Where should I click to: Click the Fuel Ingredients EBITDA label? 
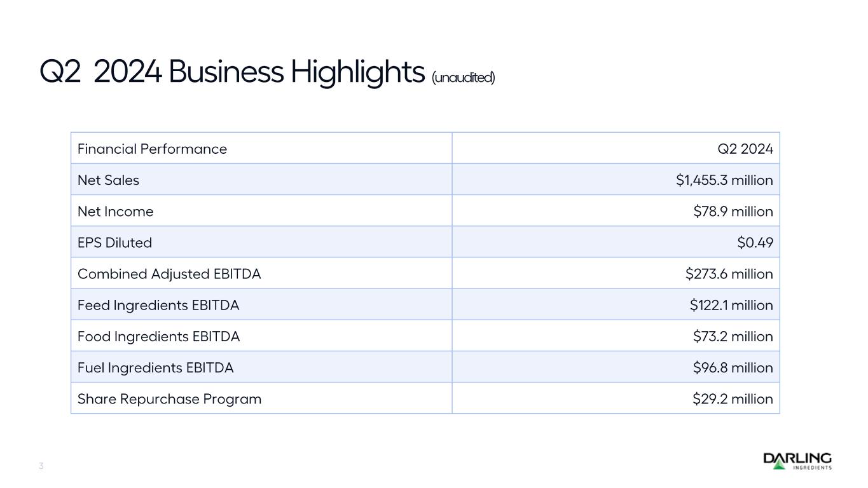tap(155, 368)
